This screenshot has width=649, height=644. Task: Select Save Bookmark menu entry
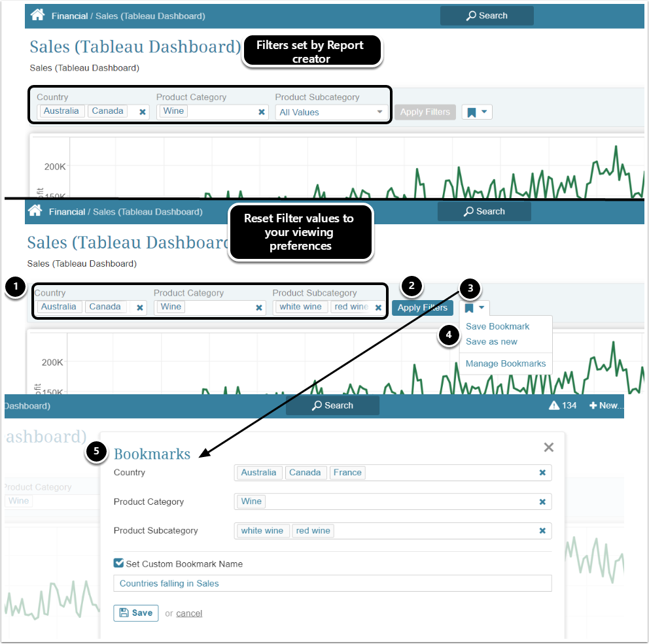[497, 326]
